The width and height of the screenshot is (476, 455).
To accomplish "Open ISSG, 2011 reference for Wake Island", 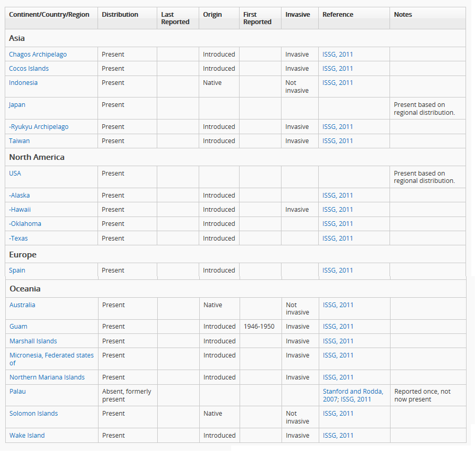I will tap(338, 436).
